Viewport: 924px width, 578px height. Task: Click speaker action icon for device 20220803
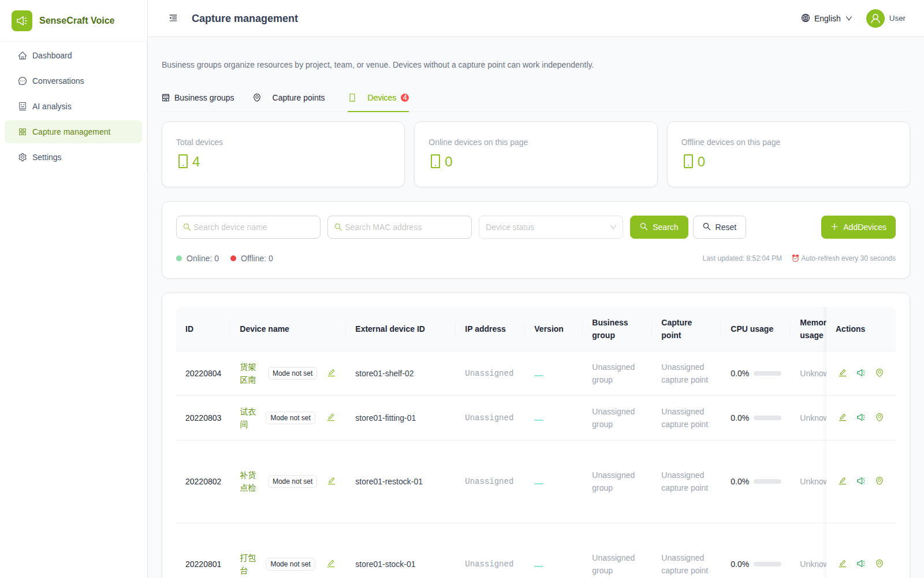click(861, 417)
